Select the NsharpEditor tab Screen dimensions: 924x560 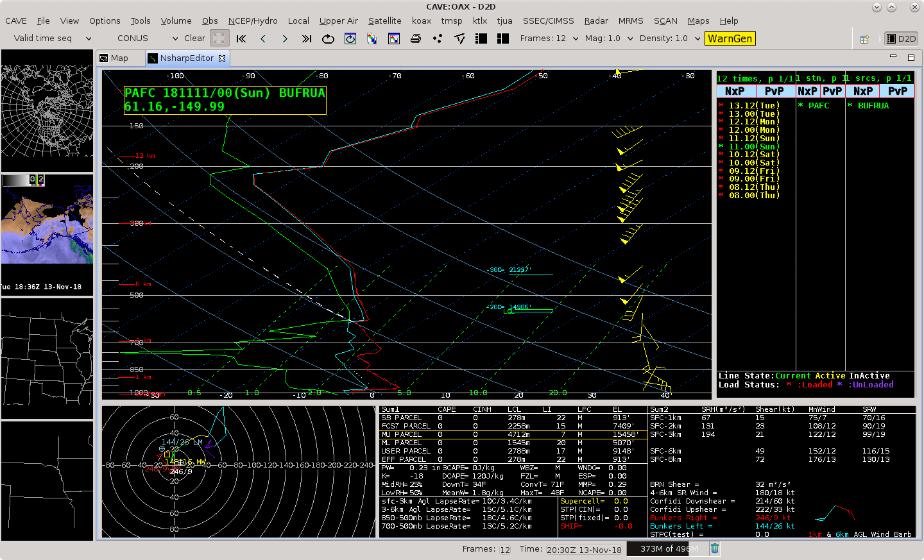point(187,58)
